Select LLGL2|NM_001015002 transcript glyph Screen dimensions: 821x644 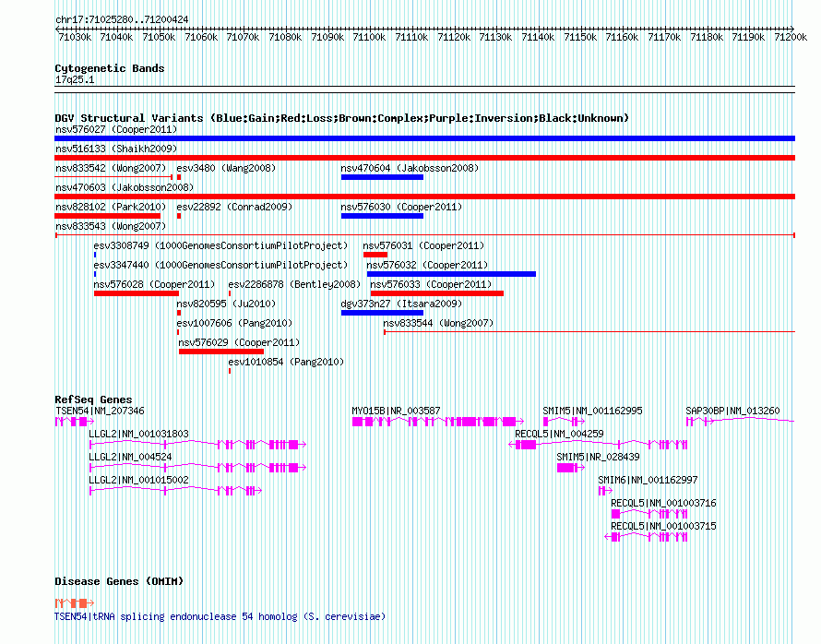175,491
